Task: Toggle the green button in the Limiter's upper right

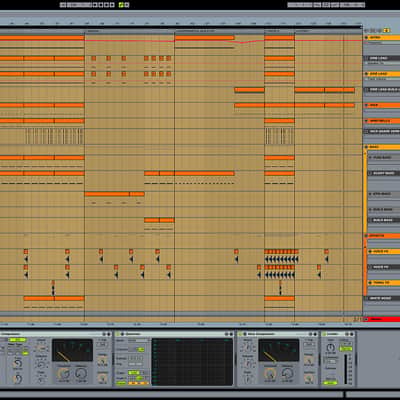Action: point(346,349)
